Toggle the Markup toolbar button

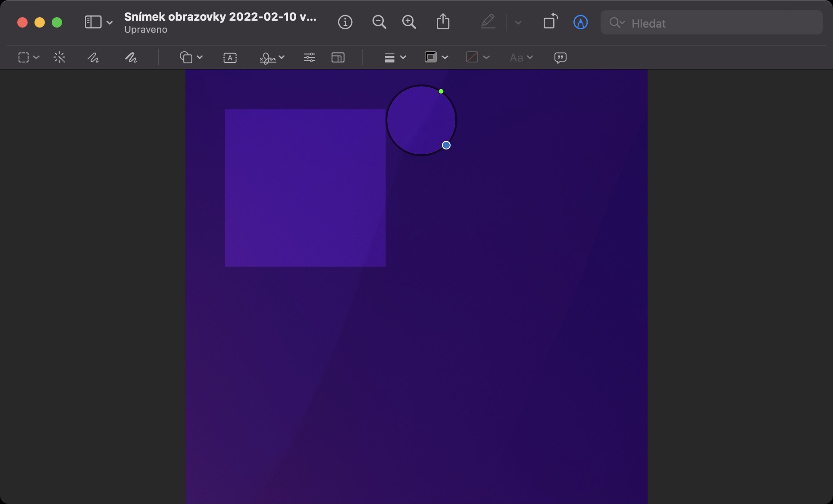[580, 22]
